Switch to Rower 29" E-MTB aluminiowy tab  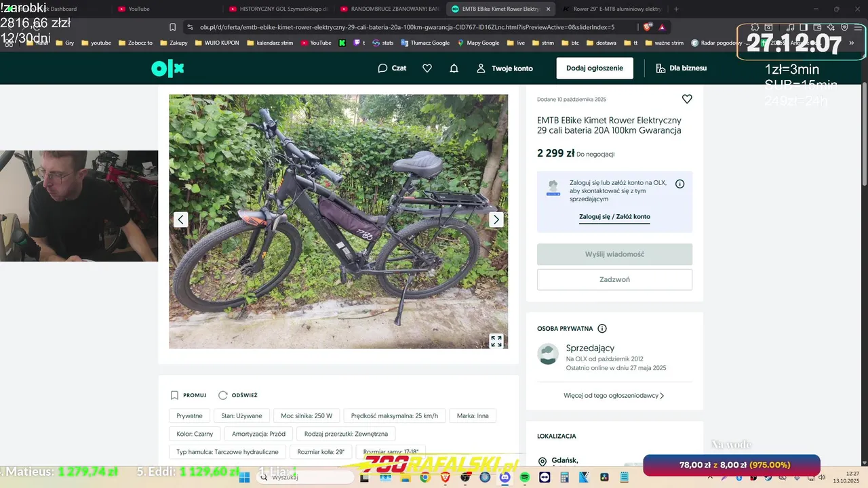[611, 9]
